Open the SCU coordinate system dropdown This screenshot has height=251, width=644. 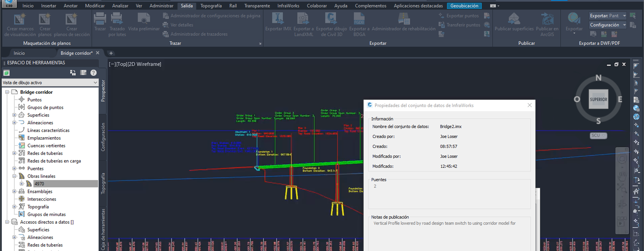pyautogui.click(x=598, y=135)
